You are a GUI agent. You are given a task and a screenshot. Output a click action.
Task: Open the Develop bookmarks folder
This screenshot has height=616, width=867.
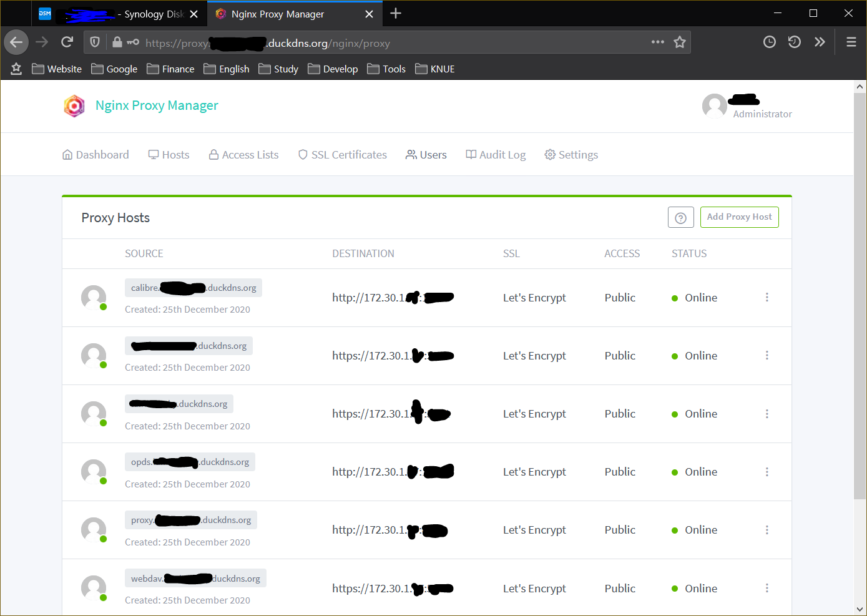[333, 69]
